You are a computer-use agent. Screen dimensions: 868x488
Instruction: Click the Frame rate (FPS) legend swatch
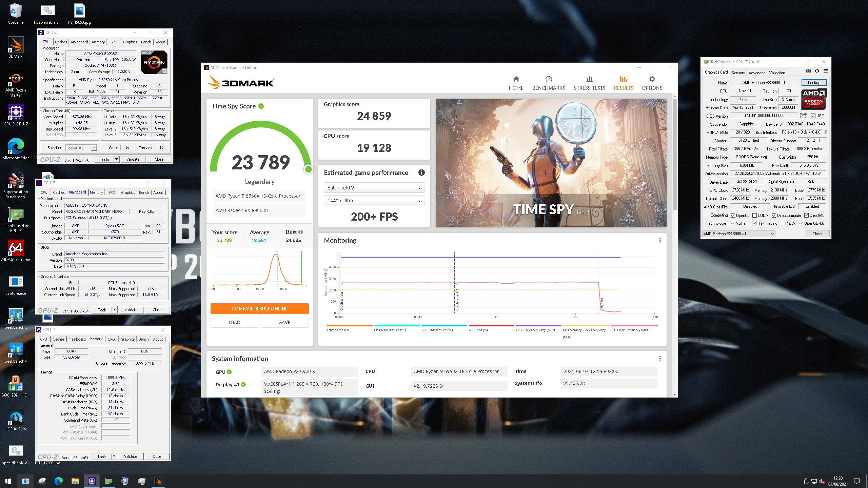click(349, 325)
